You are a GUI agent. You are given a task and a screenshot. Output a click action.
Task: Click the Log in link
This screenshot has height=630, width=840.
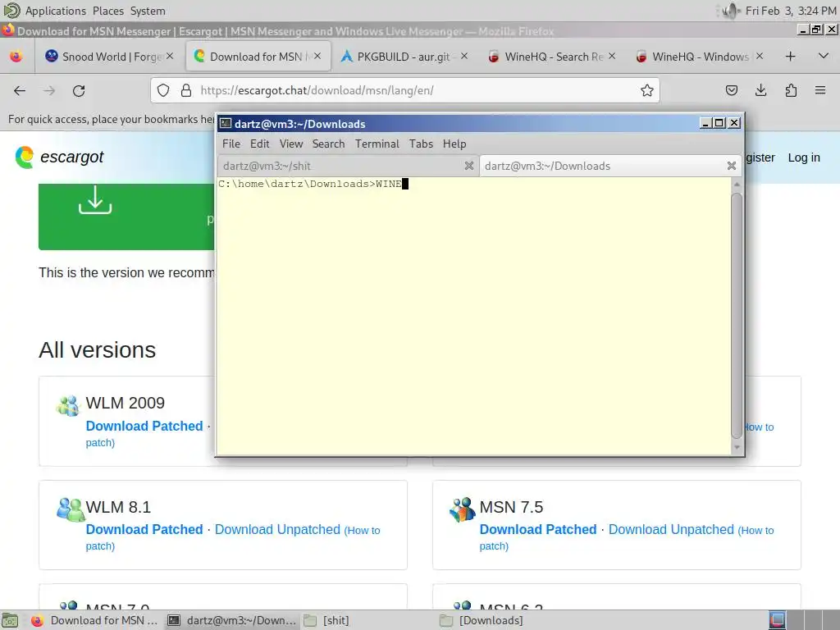[804, 157]
